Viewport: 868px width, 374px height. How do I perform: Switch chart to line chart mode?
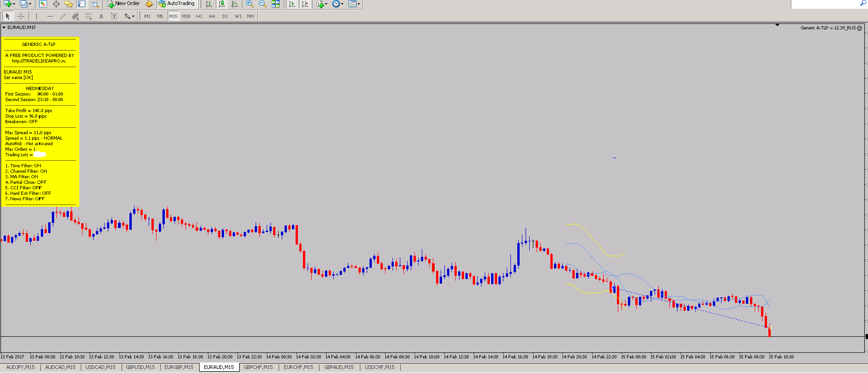click(x=235, y=4)
